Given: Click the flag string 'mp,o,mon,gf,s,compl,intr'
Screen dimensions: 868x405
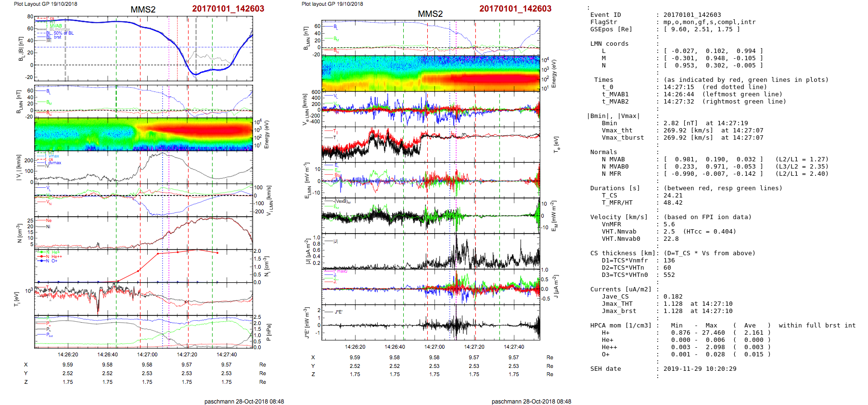Looking at the screenshot, I should (709, 22).
